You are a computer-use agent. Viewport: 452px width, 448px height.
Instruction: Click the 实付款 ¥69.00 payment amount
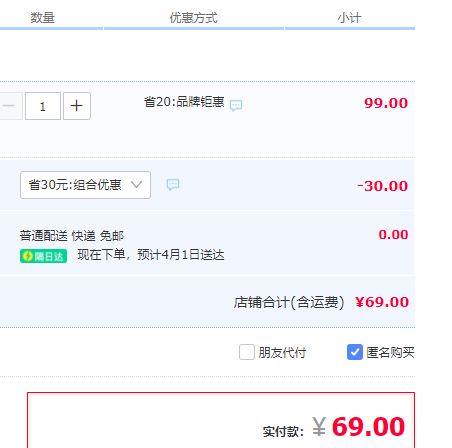pyautogui.click(x=359, y=427)
